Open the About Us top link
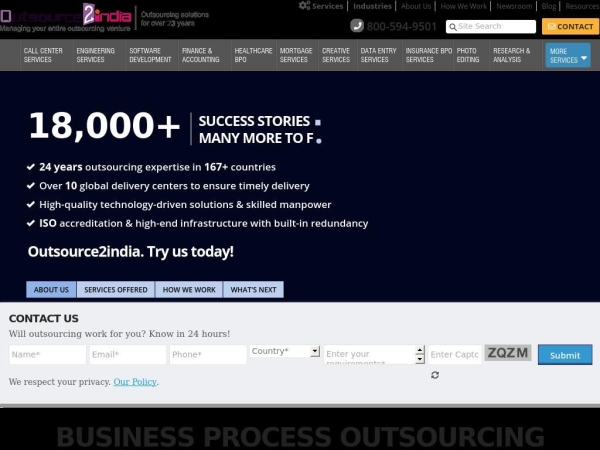 [x=416, y=6]
